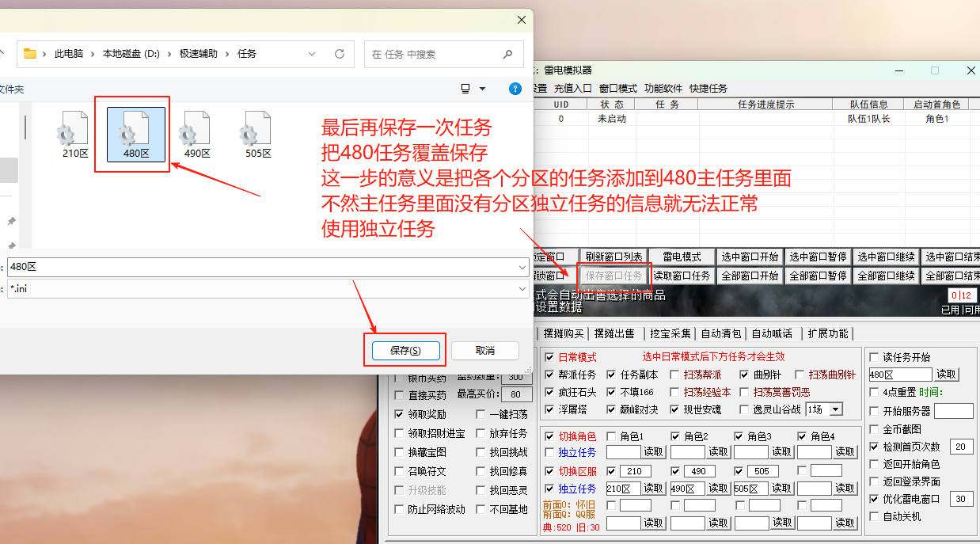Expand the chevron after 此电脑 breadcrumb
The height and width of the screenshot is (544, 980).
(x=93, y=54)
